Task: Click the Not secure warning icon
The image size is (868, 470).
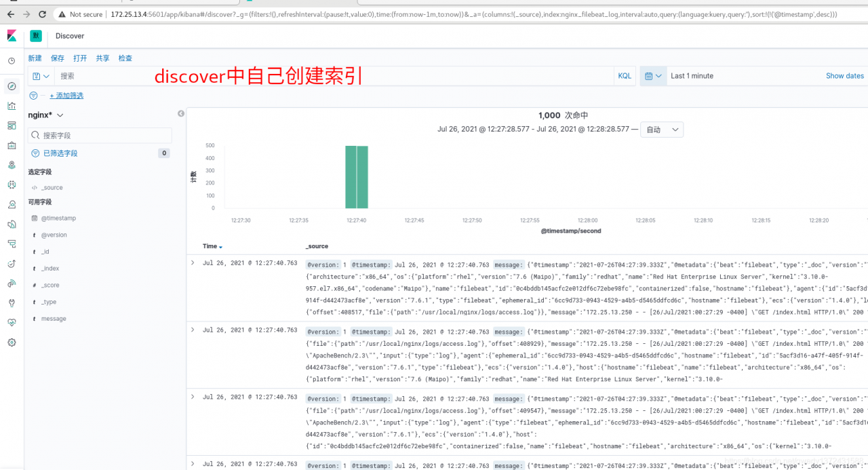Action: coord(62,14)
